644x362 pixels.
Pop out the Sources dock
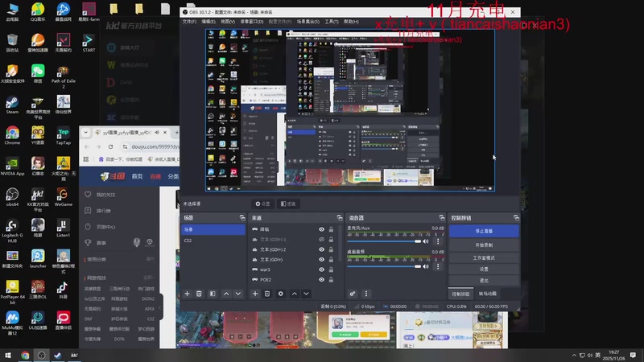click(340, 217)
